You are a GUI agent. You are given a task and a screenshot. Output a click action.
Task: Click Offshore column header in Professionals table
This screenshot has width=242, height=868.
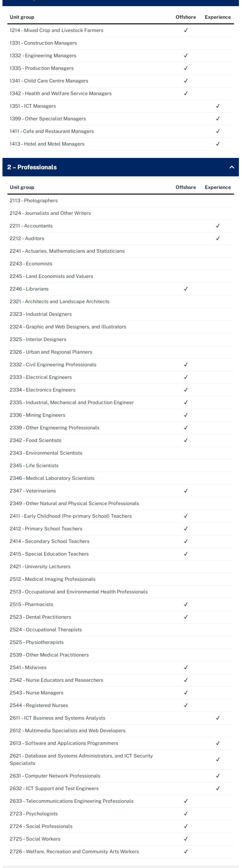pyautogui.click(x=186, y=187)
